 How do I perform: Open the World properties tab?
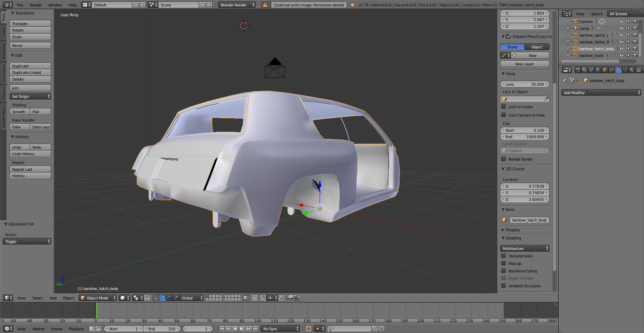(x=598, y=70)
